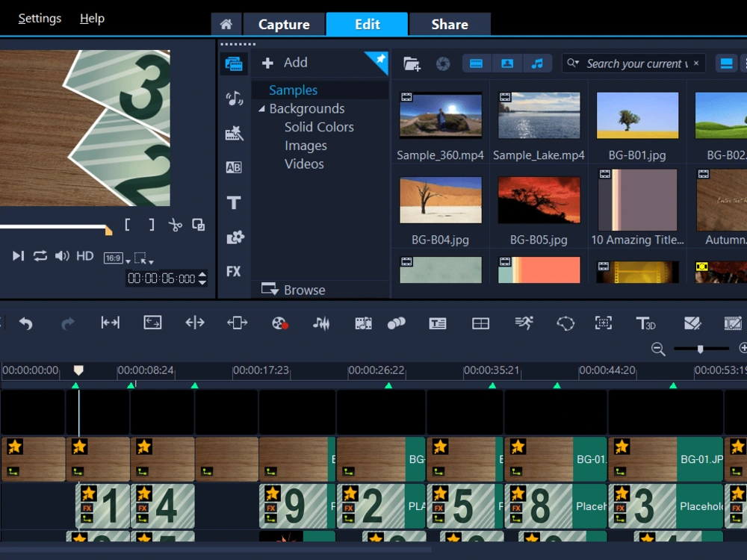Toggle show photos filter
The height and width of the screenshot is (560, 747).
pyautogui.click(x=507, y=63)
